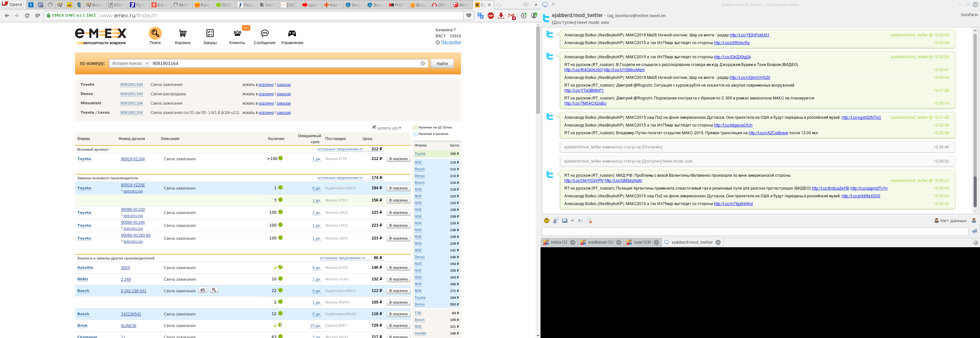Search Mitsubishi 9091901164 в заказах
Screen dimensions: 980x338
283,104
